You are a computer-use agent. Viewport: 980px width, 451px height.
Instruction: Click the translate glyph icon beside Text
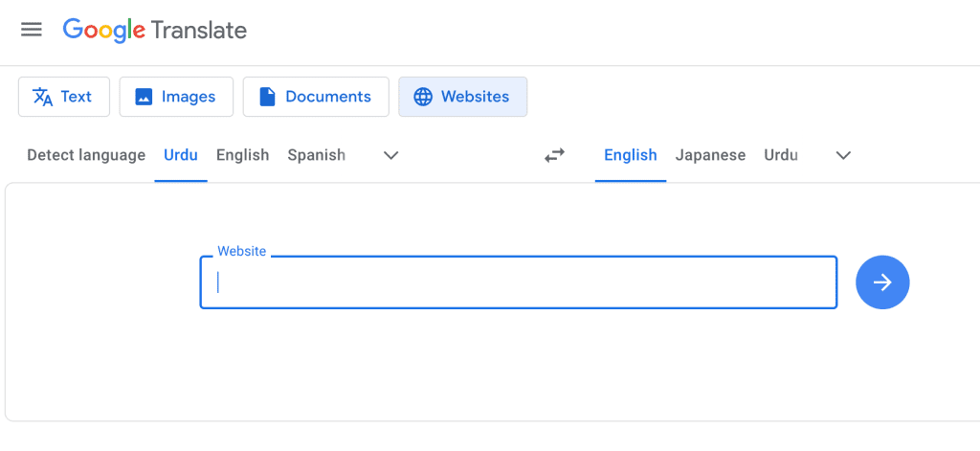42,97
